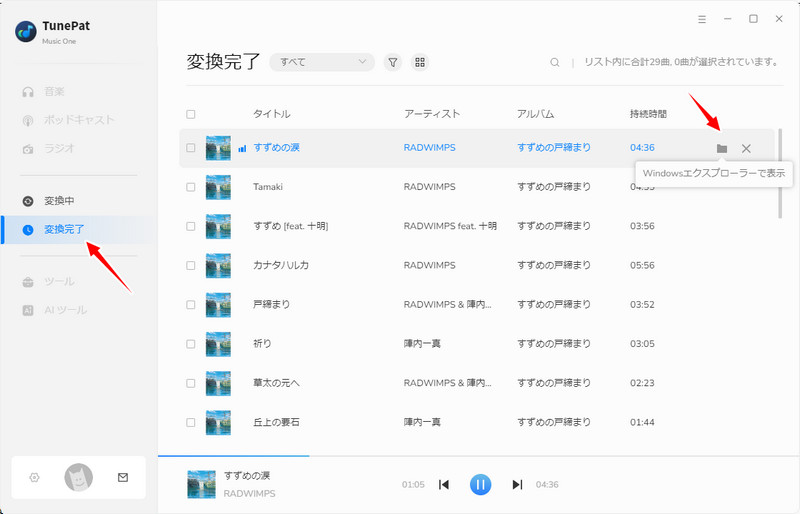Open the すべて filter dropdown
The image size is (800, 514).
click(322, 62)
